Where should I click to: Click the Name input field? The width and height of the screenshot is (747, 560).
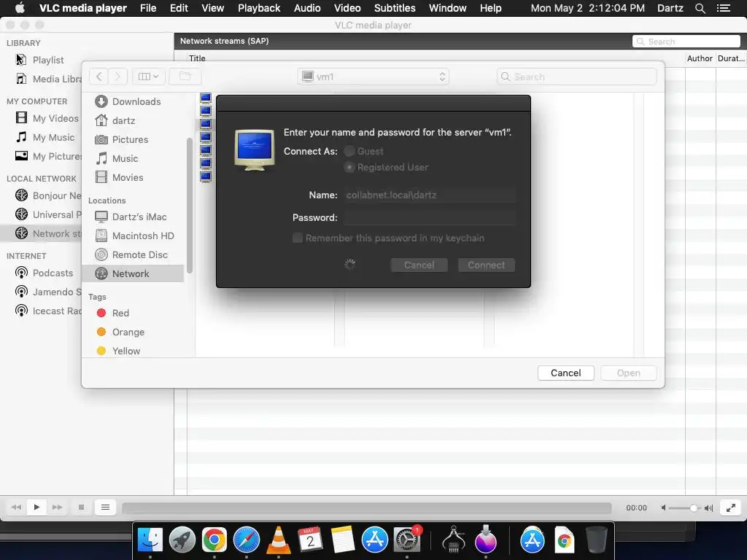coord(429,195)
